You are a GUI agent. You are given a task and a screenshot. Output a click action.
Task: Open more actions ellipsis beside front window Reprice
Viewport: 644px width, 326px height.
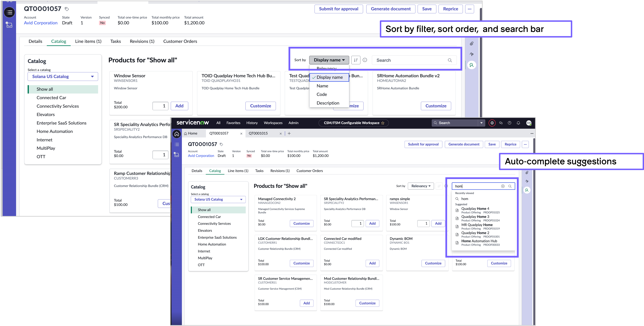click(x=525, y=145)
